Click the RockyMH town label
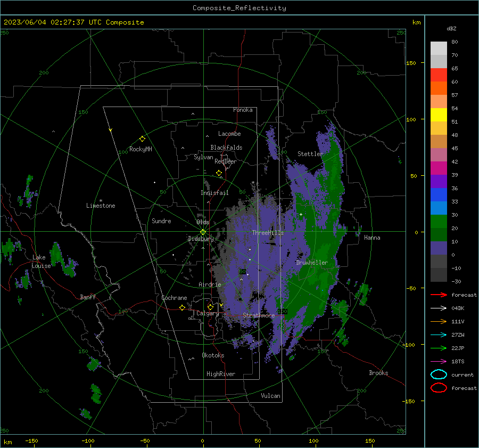Screen dimensions: 479x448 [141, 149]
